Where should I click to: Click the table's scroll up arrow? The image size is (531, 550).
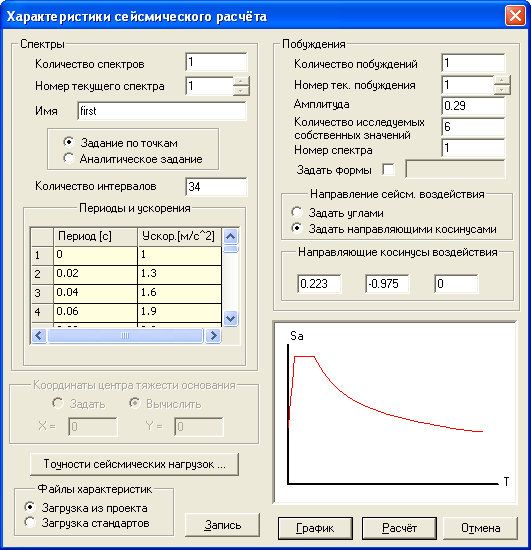(230, 236)
